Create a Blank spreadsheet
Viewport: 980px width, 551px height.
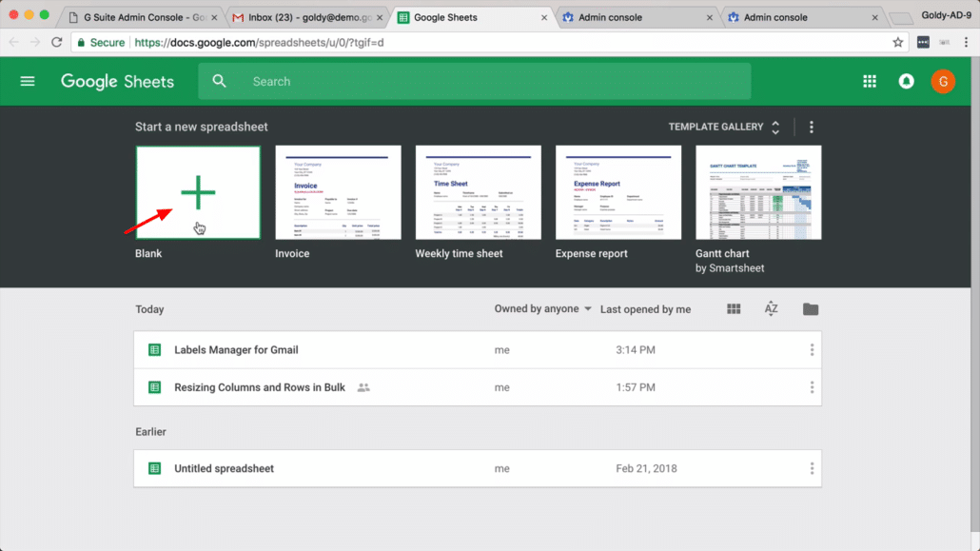click(x=198, y=192)
